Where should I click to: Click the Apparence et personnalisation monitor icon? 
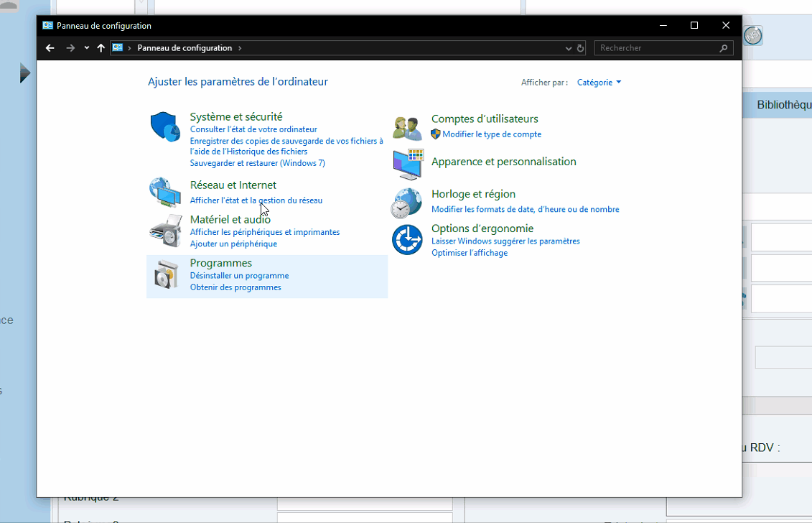(408, 164)
